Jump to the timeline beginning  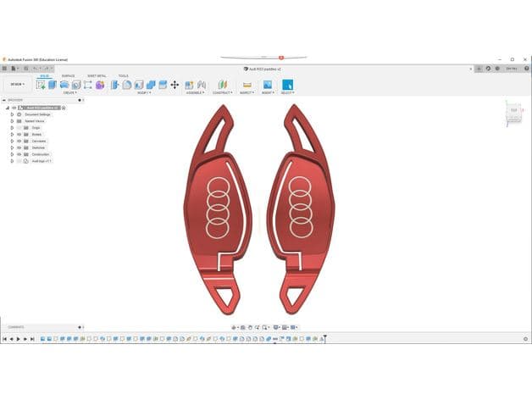point(4,339)
